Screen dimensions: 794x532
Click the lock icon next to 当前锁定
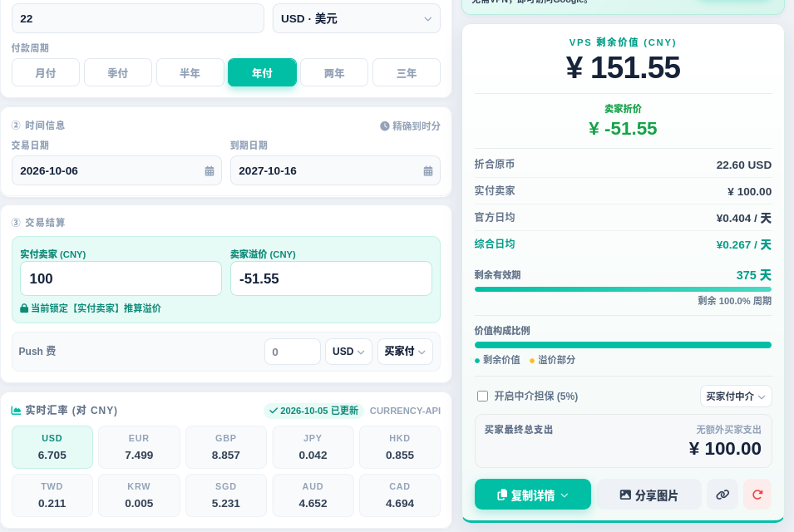pyautogui.click(x=24, y=308)
